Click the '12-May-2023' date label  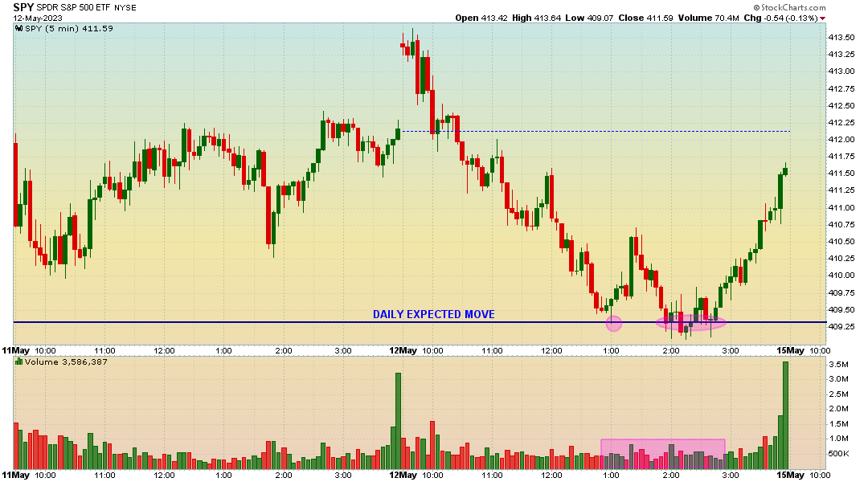[x=38, y=18]
